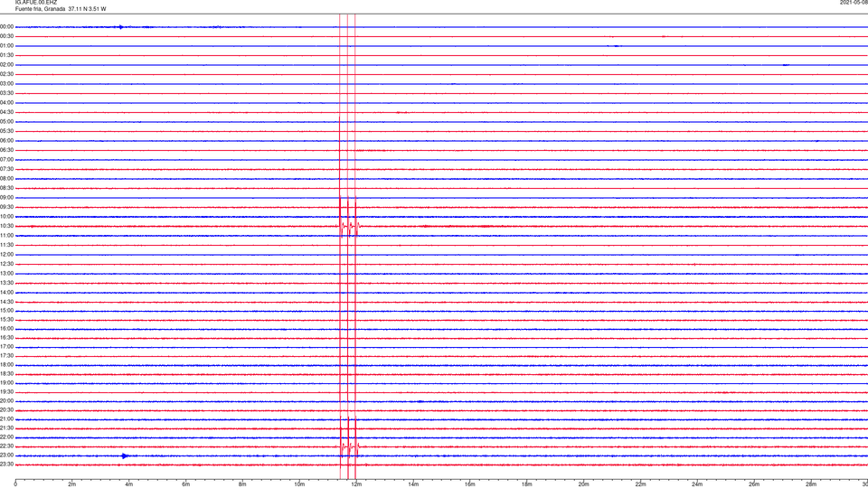This screenshot has height=488, width=868.
Task: Click the 16:00 trace row label
Action: pos(6,329)
